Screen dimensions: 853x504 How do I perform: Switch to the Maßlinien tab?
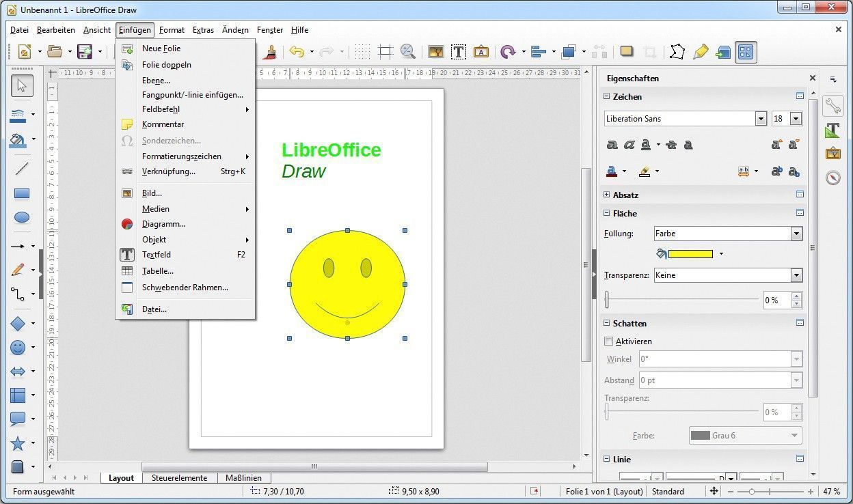point(244,478)
